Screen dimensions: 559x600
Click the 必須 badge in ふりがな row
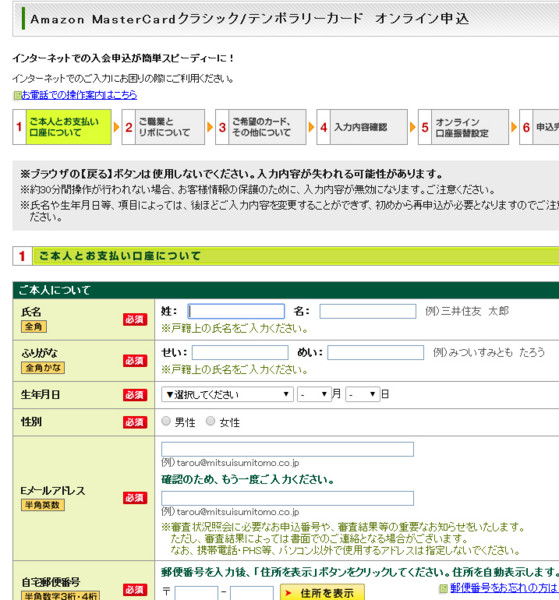(x=135, y=361)
